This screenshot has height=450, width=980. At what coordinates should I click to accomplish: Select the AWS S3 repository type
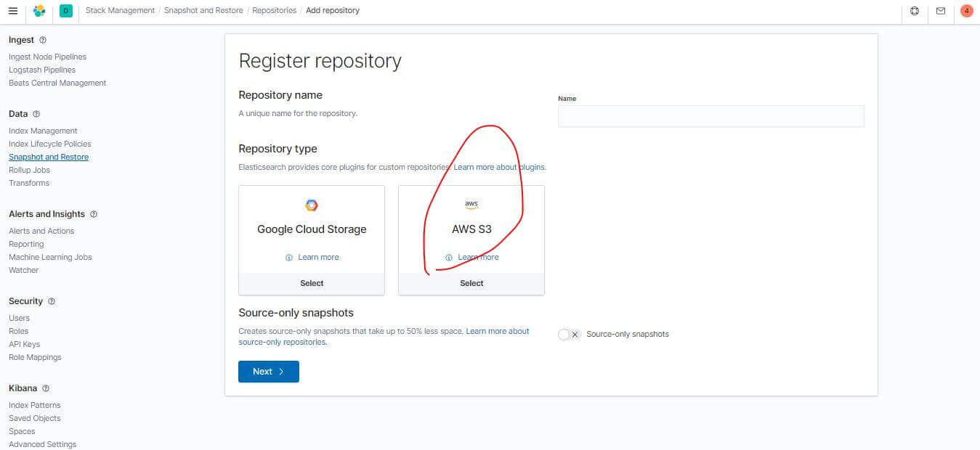pos(471,283)
